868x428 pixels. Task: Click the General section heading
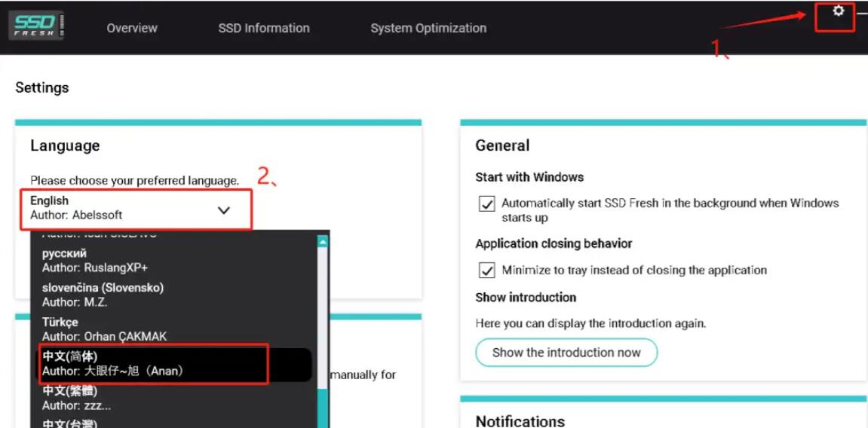point(503,145)
